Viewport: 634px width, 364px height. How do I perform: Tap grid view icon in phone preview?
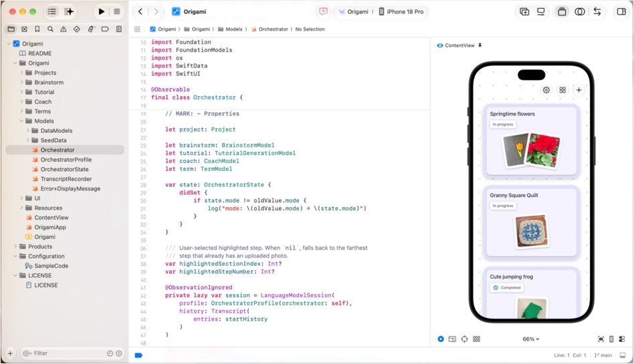tap(562, 90)
